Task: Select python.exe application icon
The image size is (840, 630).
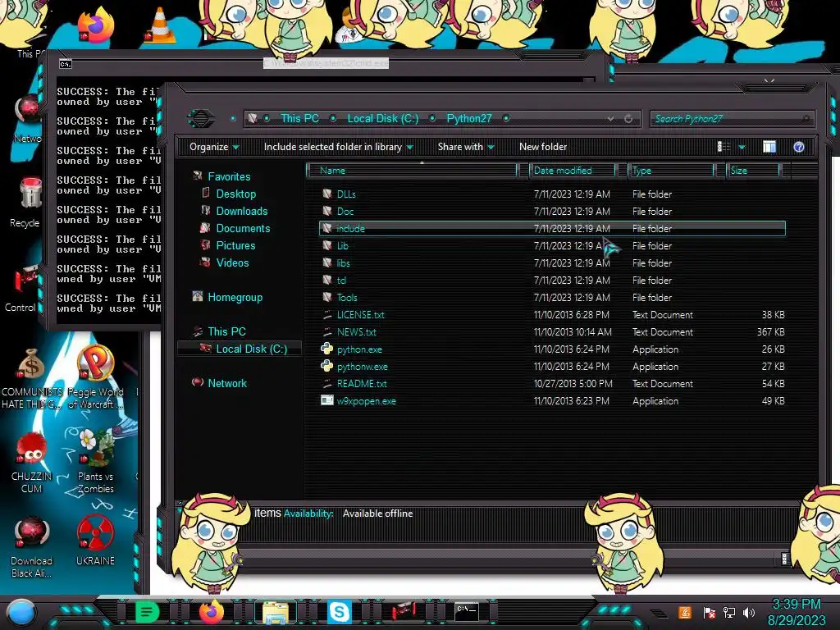Action: pyautogui.click(x=326, y=349)
